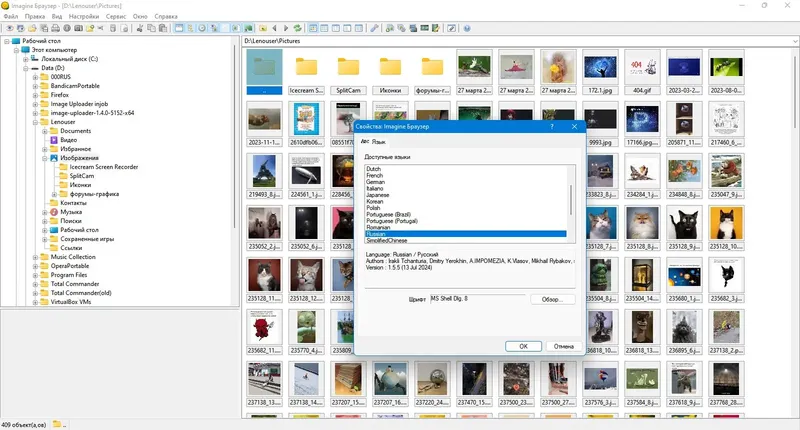The width and height of the screenshot is (800, 430).
Task: Open the Вид menu
Action: [x=57, y=16]
